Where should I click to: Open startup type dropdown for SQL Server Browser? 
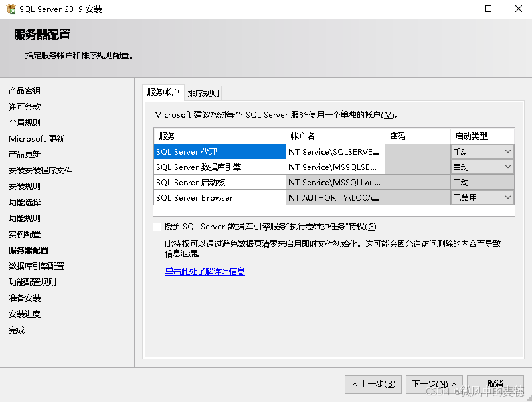(x=508, y=197)
